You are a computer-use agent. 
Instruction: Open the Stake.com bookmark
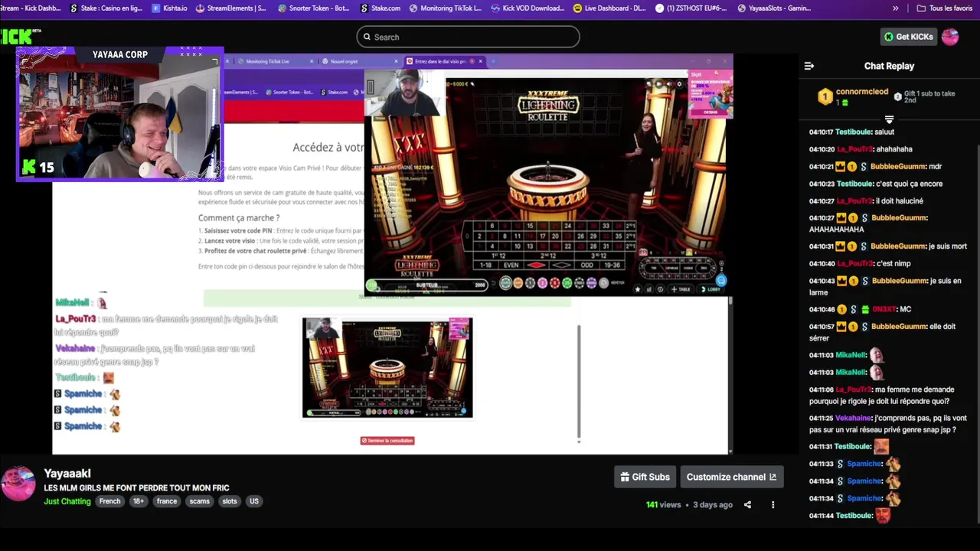point(380,8)
